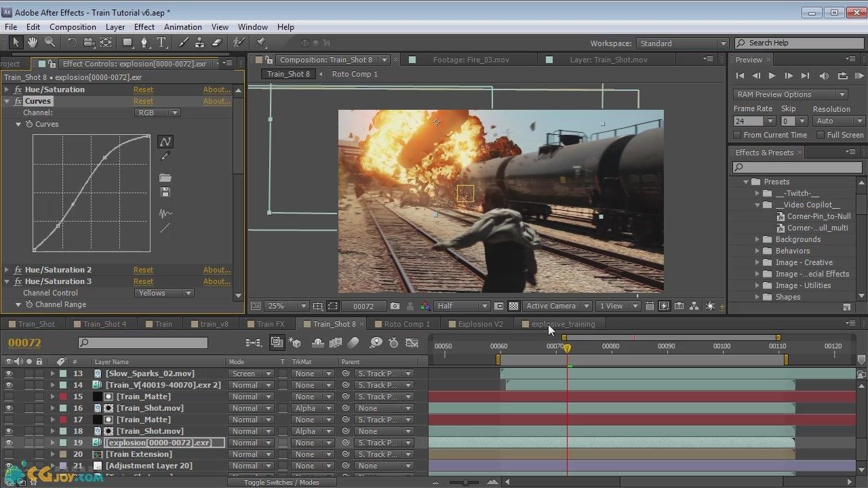
Task: Reset the Curves effect
Action: (x=143, y=101)
